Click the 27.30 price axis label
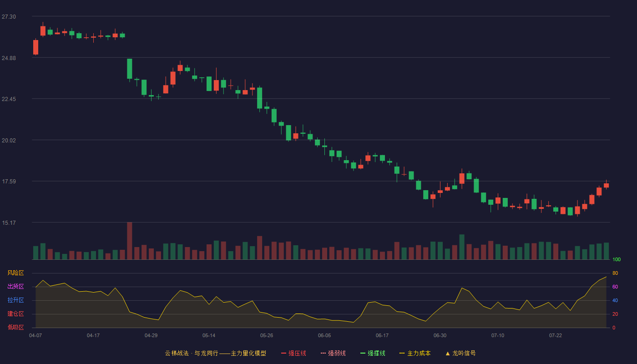Image resolution: width=637 pixels, height=364 pixels. (x=9, y=17)
